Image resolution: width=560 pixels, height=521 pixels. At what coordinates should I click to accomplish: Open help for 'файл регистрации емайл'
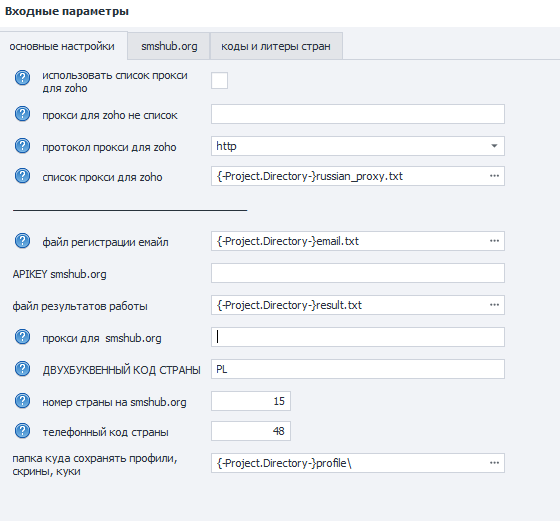22,241
